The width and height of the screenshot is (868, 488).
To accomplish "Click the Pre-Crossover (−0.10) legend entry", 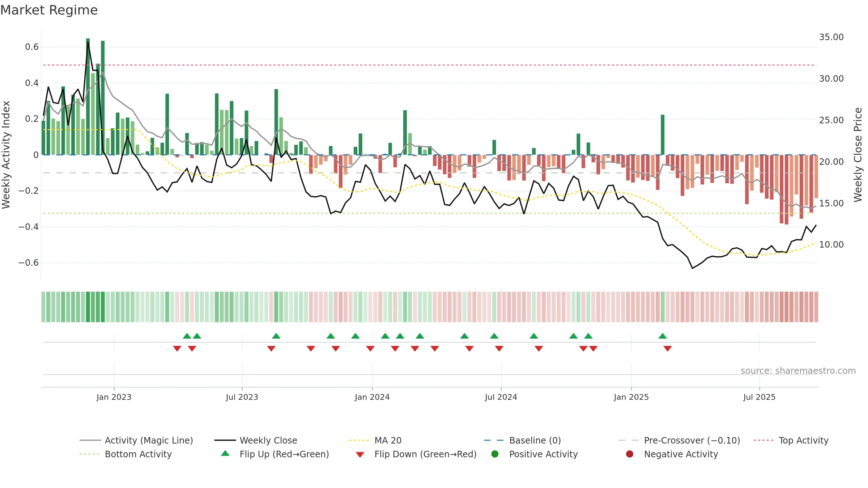I will (679, 440).
